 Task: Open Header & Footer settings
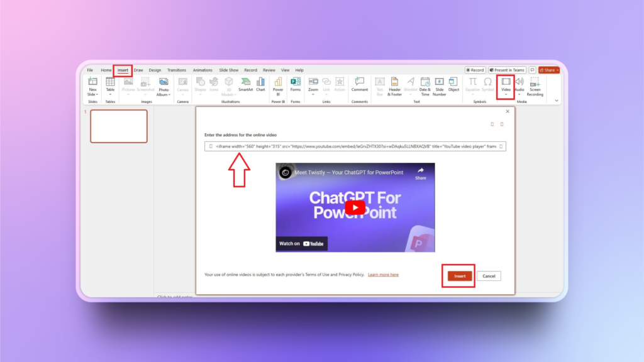394,87
